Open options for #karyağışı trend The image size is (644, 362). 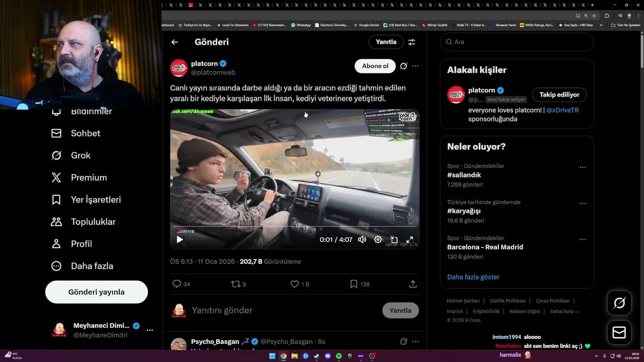[583, 204]
